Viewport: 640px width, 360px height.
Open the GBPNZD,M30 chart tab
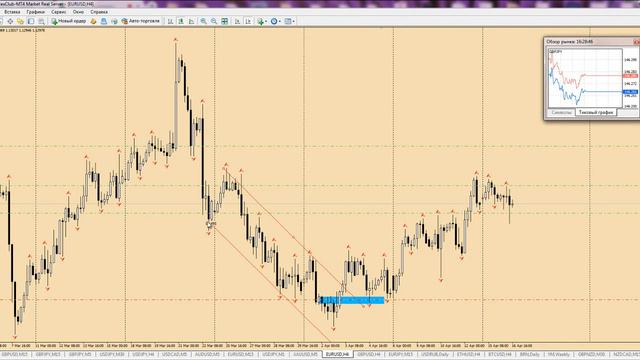point(591,354)
